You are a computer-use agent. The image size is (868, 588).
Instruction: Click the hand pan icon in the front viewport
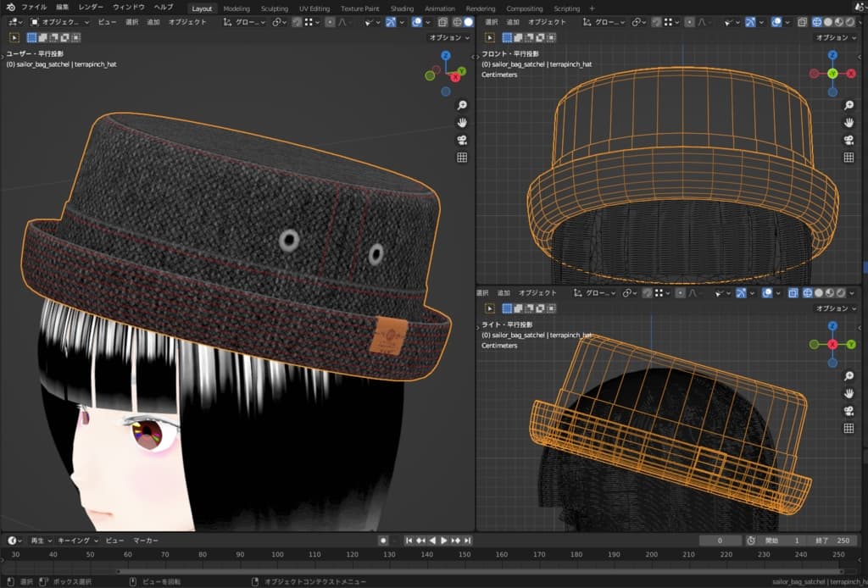[x=849, y=123]
